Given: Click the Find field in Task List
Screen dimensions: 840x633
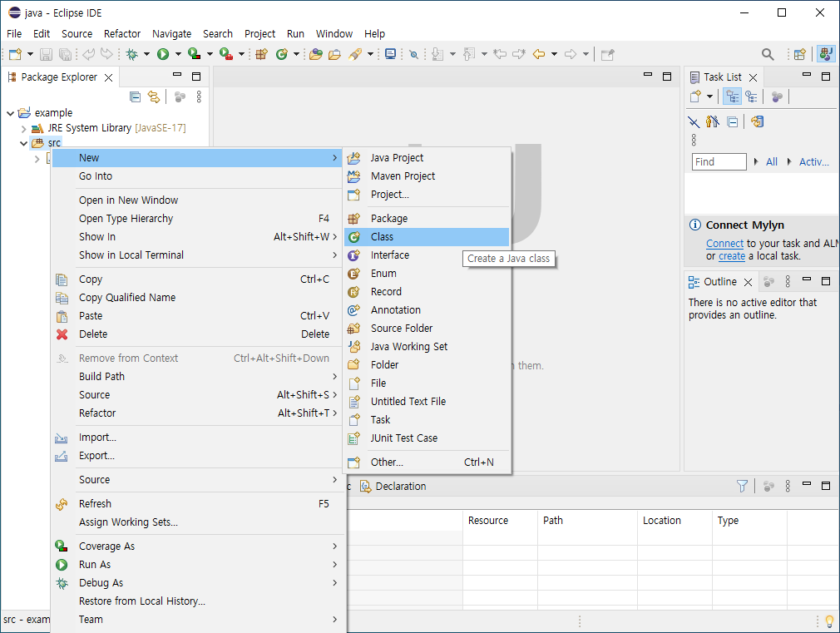Looking at the screenshot, I should (719, 161).
